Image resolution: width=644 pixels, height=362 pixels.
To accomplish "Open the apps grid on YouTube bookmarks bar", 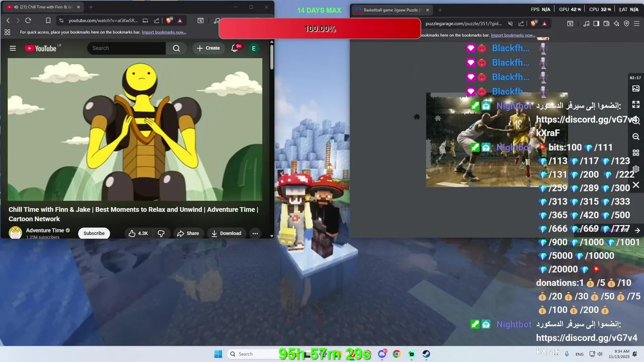I will pos(7,32).
